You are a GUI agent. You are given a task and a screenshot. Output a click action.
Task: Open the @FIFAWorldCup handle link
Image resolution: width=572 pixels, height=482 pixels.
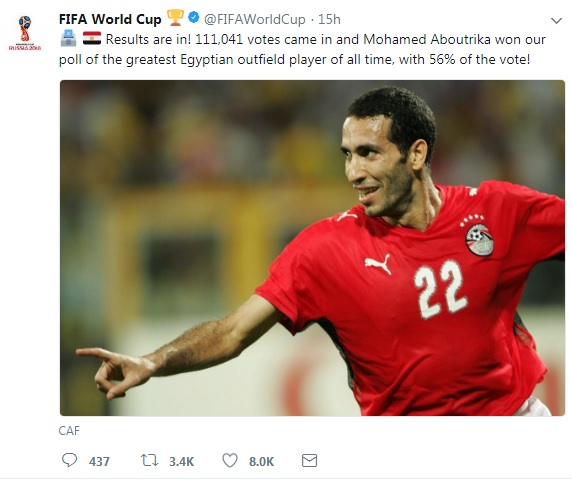(255, 19)
